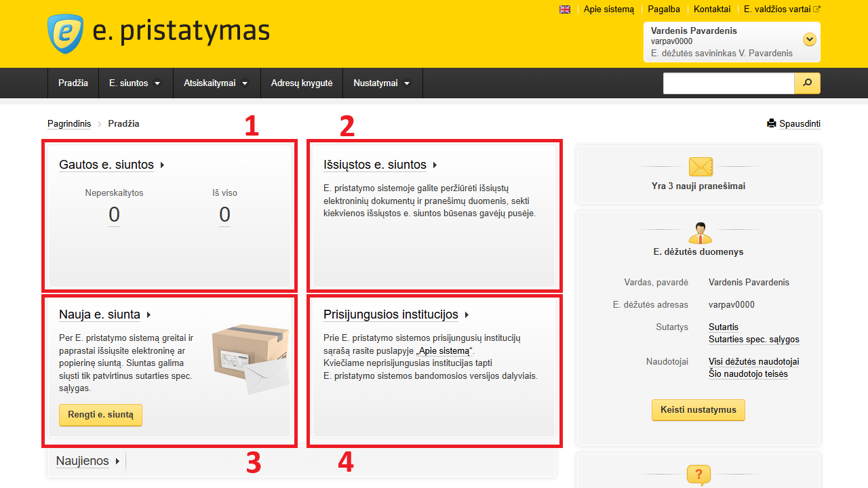Screen dimensions: 868x488
Task: Click the Rengti e. siuntą button
Action: click(100, 415)
